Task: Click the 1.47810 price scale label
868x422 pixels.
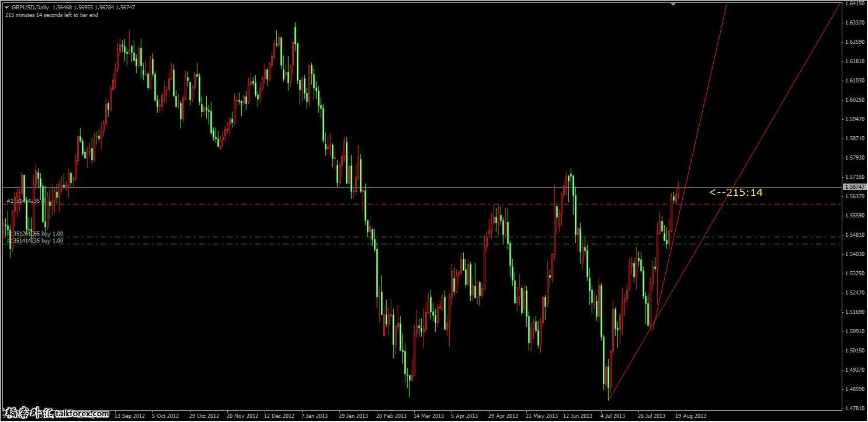Action: (x=855, y=409)
